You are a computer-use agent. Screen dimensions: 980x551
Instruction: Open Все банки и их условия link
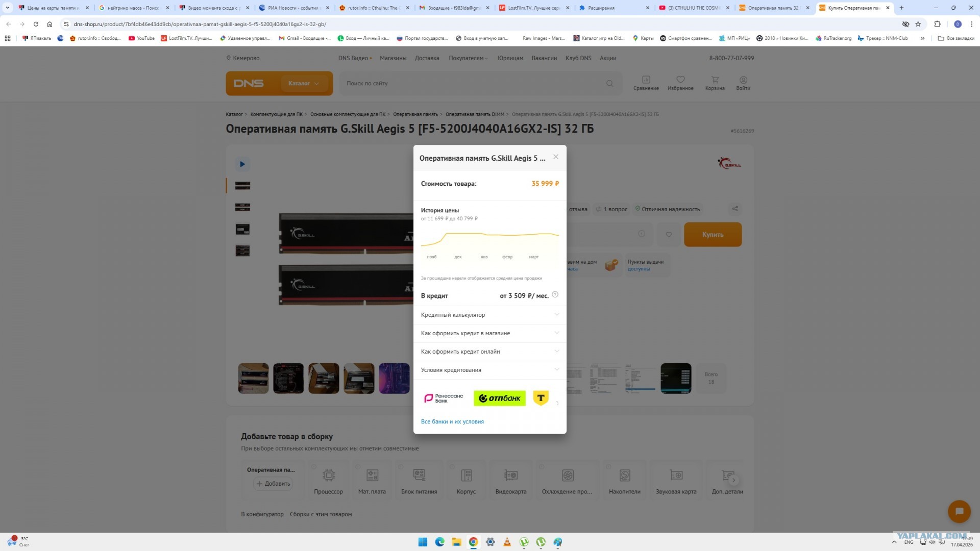tap(452, 421)
